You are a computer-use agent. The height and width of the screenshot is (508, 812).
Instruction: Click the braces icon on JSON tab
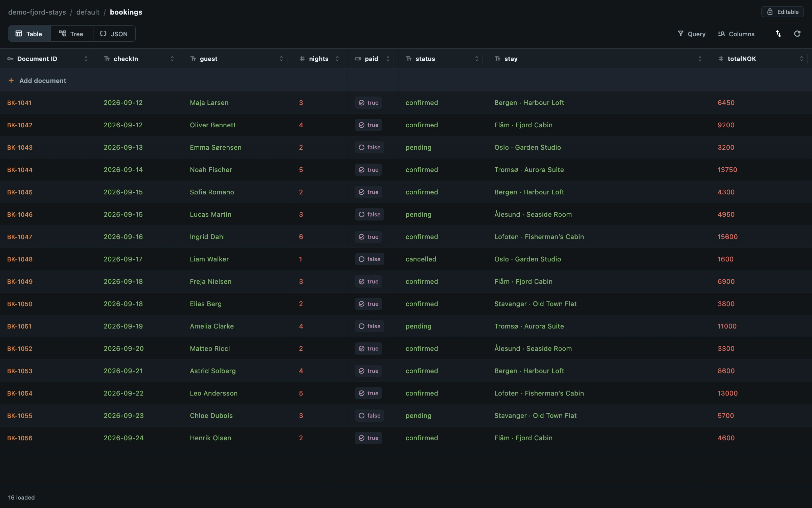(103, 34)
